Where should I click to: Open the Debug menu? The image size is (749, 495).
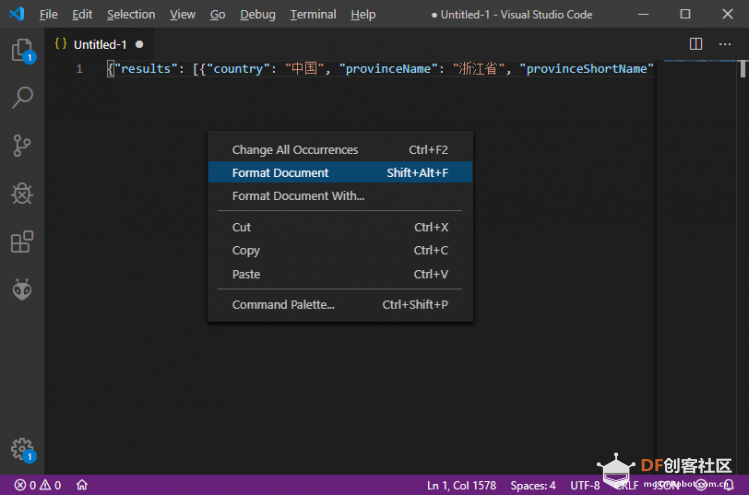[x=257, y=14]
